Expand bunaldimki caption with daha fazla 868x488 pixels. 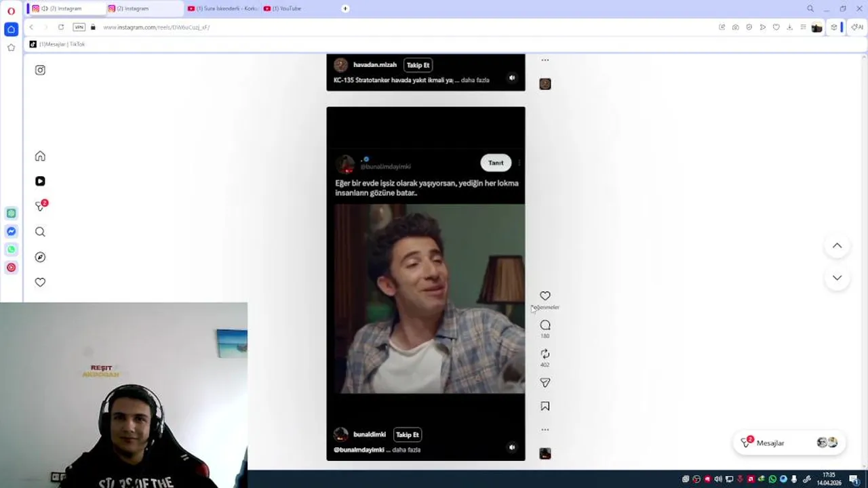[406, 450]
